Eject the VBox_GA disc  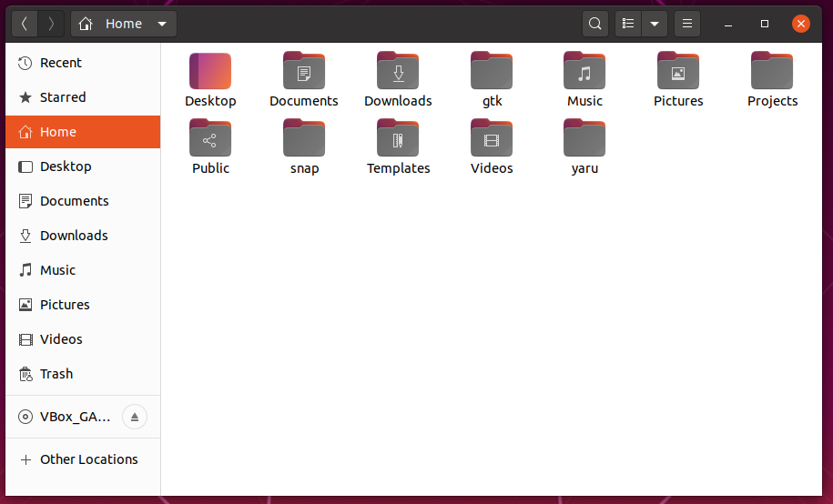pyautogui.click(x=135, y=417)
